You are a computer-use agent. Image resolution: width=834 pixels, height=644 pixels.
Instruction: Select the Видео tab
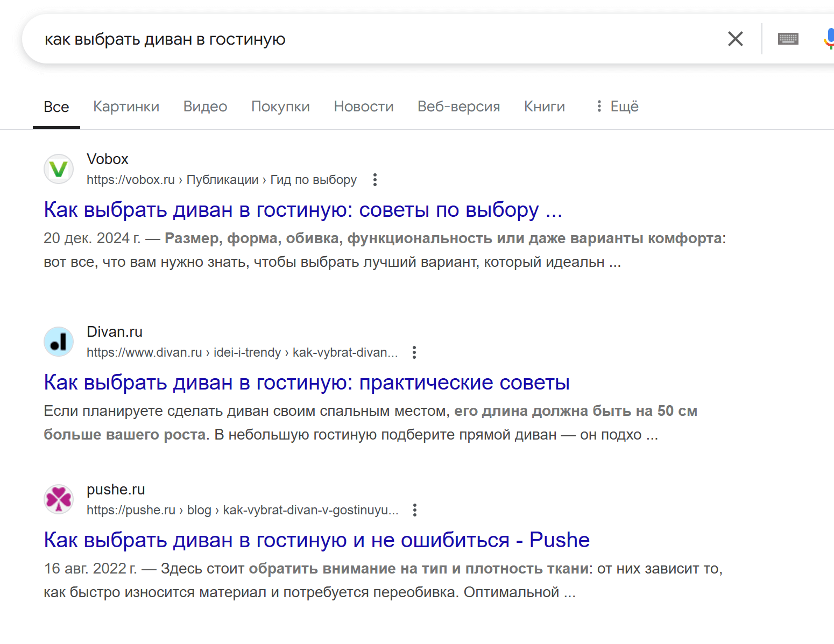click(205, 106)
